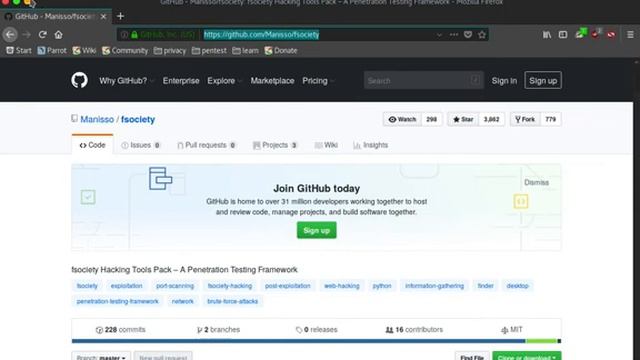Click Sign in in the header
The image size is (640, 360).
(504, 81)
